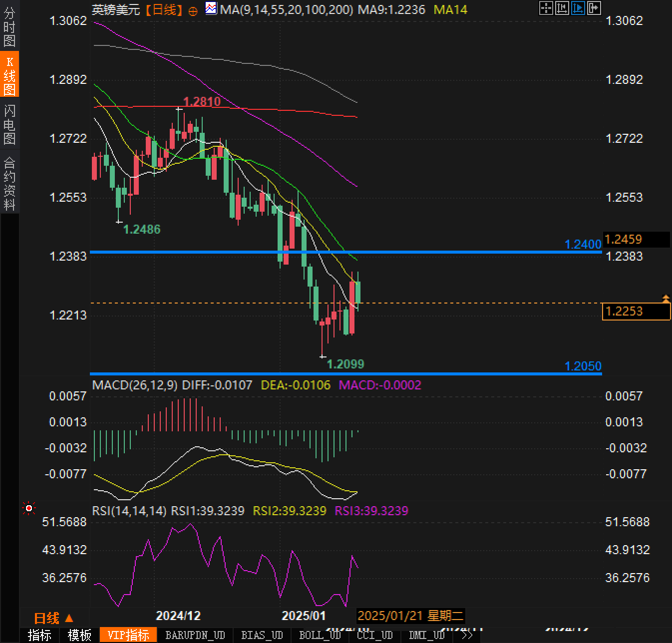Select the BOLL_UD indicator
The width and height of the screenshot is (672, 643).
(x=320, y=635)
